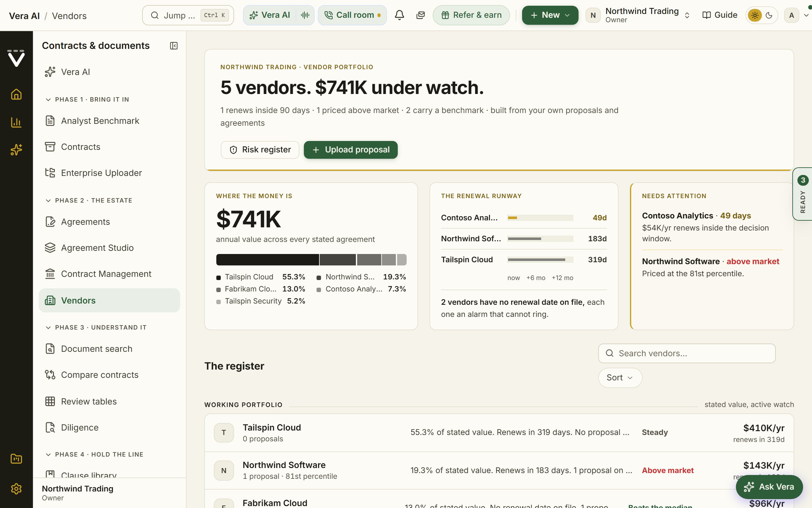This screenshot has width=812, height=508.
Task: Click the T avatar for Tailspin Cloud
Action: tap(224, 433)
